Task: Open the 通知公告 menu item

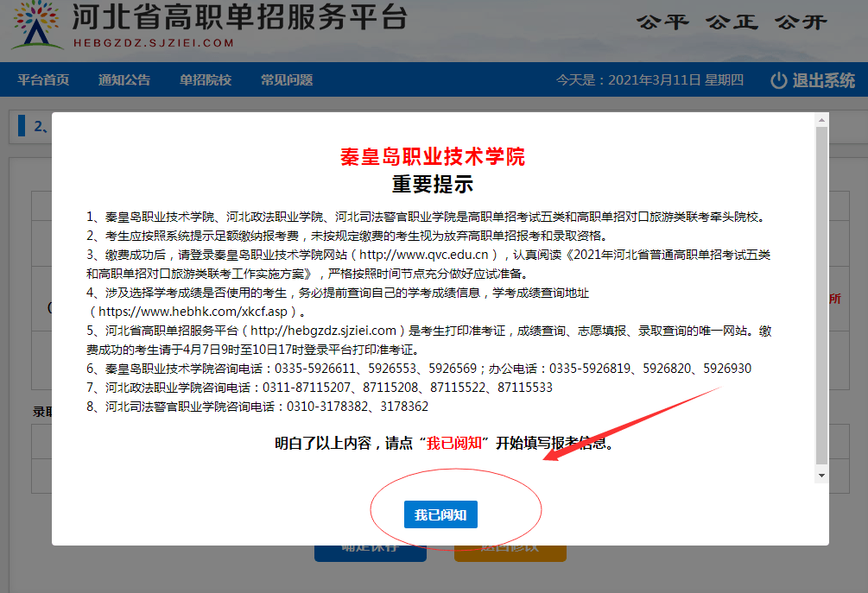Action: 124,80
